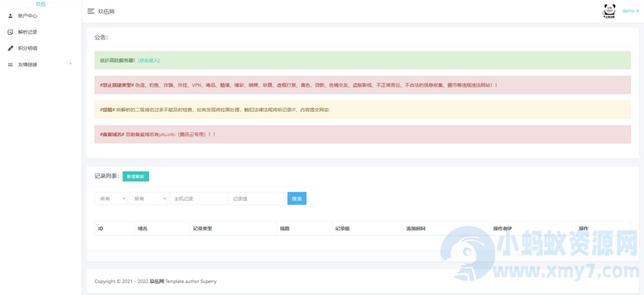Click the 解析记录 sidebar icon
Screen dimensions: 644x295
pos(10,31)
